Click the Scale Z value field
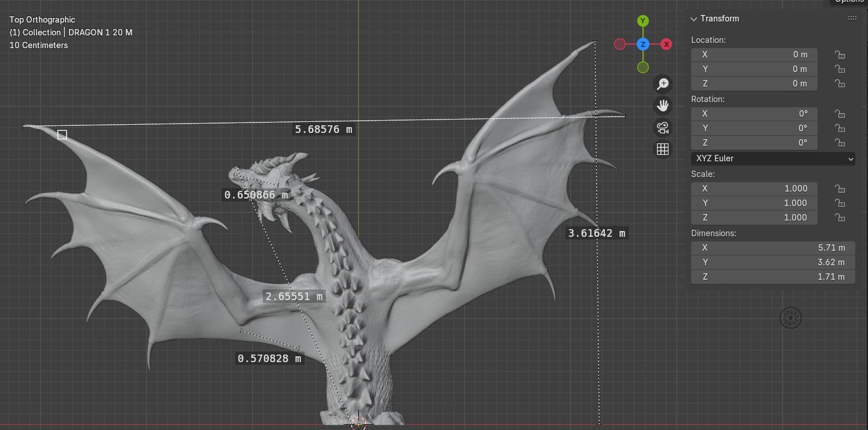This screenshot has width=868, height=430. pyautogui.click(x=754, y=218)
